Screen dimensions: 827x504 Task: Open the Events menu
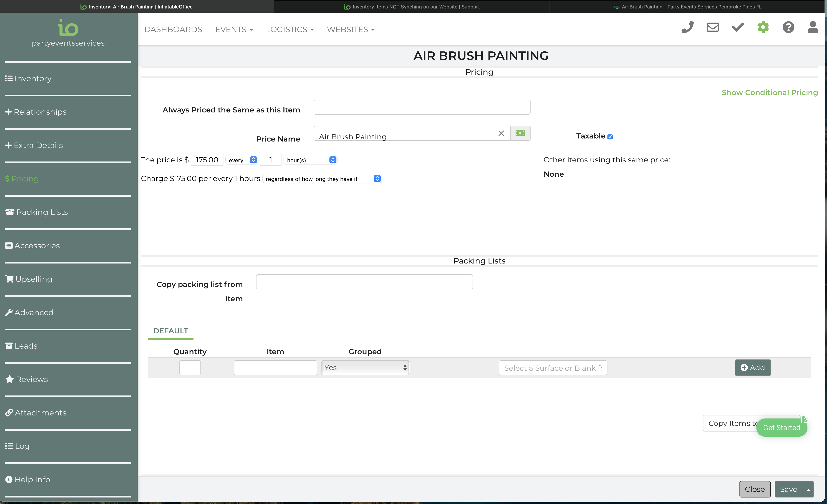click(x=234, y=30)
